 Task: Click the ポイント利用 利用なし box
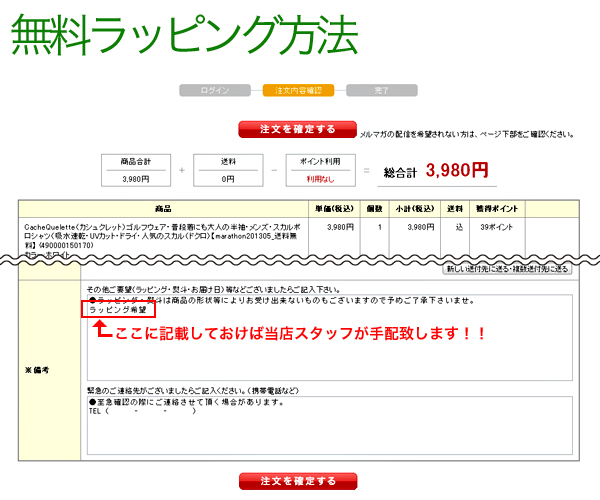(x=320, y=171)
